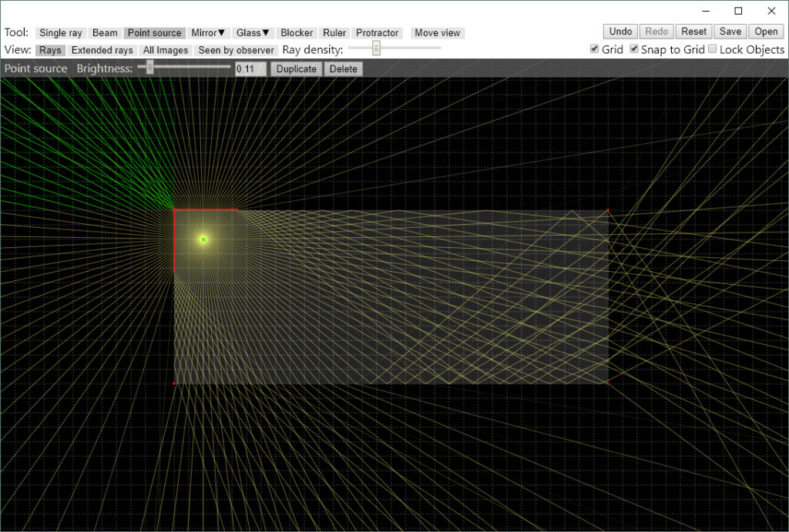Expand the Glass tool dropdown
The width and height of the screenshot is (789, 532).
tap(253, 33)
